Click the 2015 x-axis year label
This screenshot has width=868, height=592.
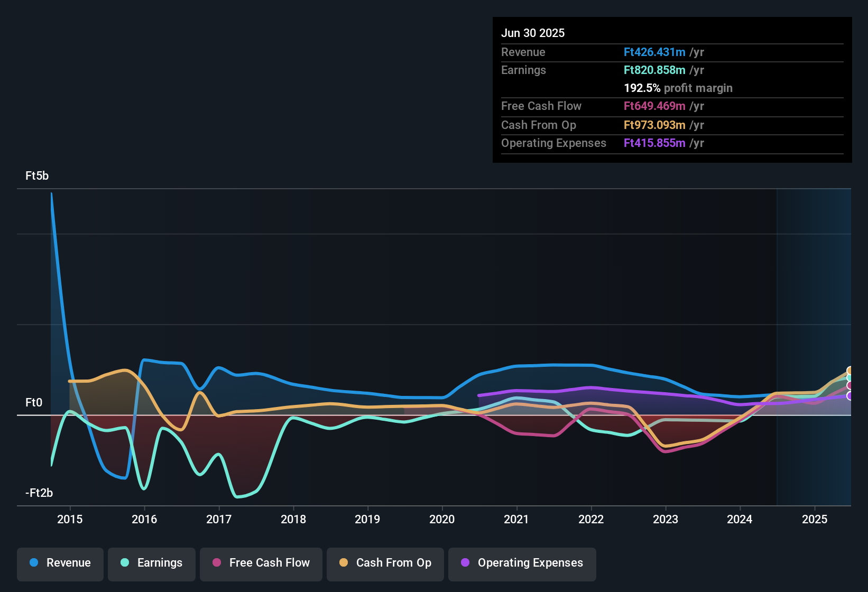click(x=70, y=519)
